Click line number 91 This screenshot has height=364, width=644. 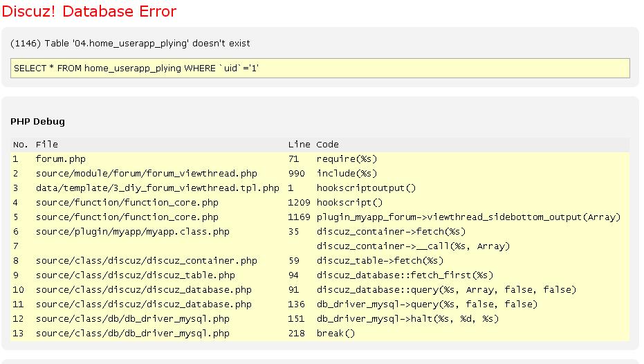[x=294, y=290]
